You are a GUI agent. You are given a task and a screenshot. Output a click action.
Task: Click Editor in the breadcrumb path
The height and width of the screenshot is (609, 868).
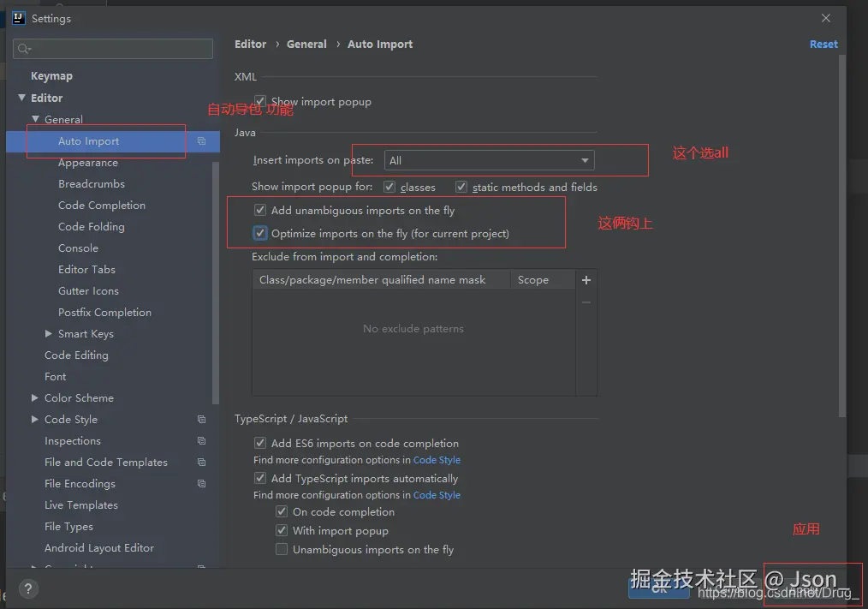tap(250, 45)
